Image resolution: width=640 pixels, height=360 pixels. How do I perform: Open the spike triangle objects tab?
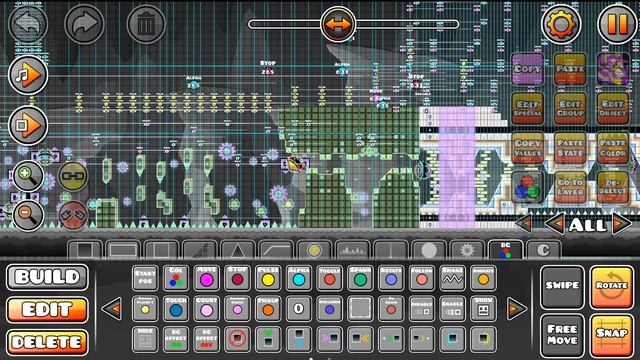pyautogui.click(x=238, y=250)
